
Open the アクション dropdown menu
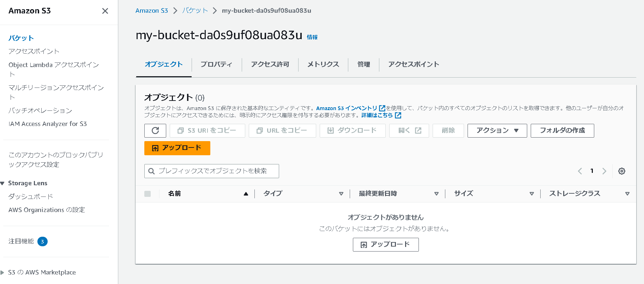[497, 131]
